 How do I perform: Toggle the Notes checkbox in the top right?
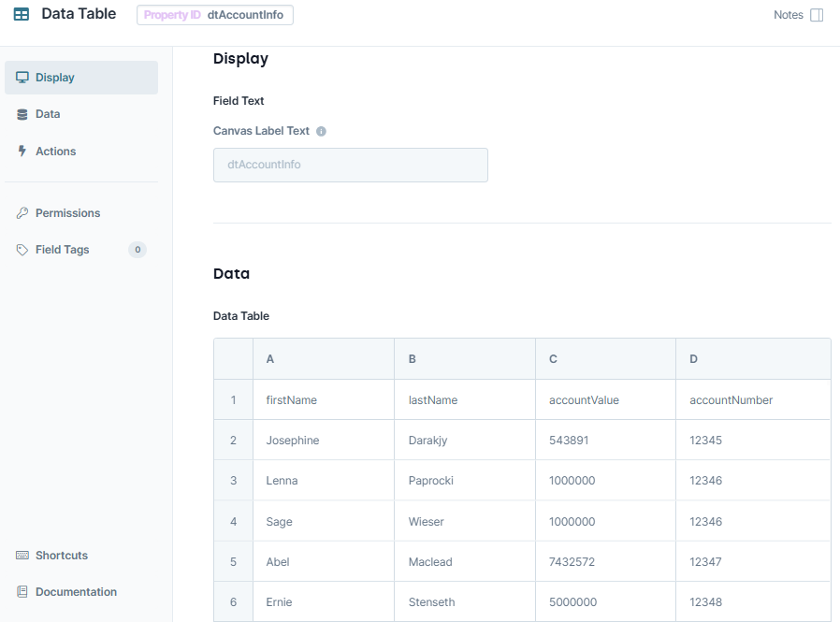tap(818, 15)
